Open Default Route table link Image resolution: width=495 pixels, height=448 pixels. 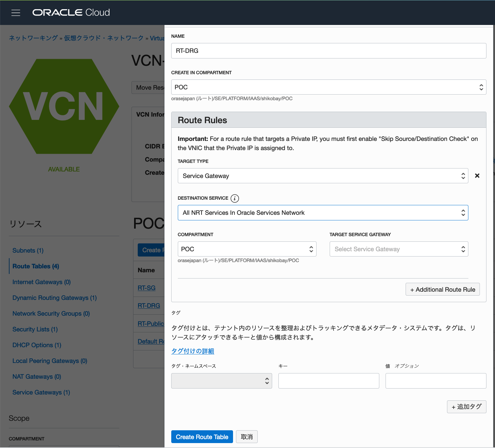[151, 342]
